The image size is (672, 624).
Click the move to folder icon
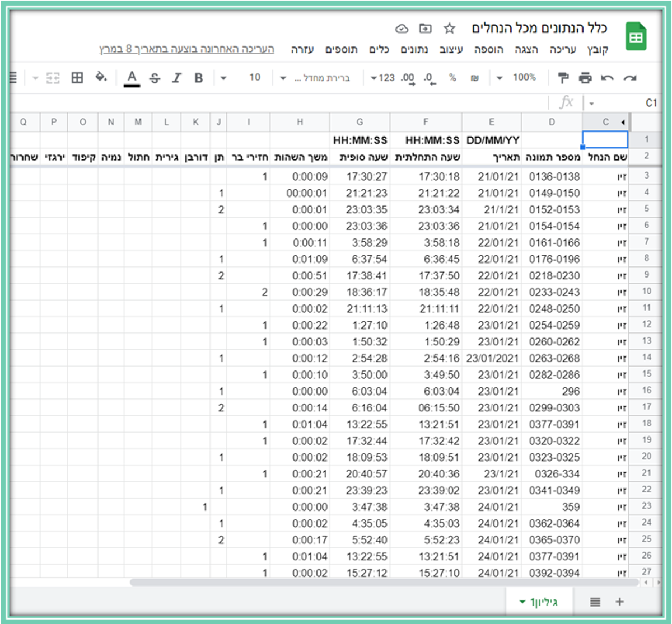(x=426, y=29)
